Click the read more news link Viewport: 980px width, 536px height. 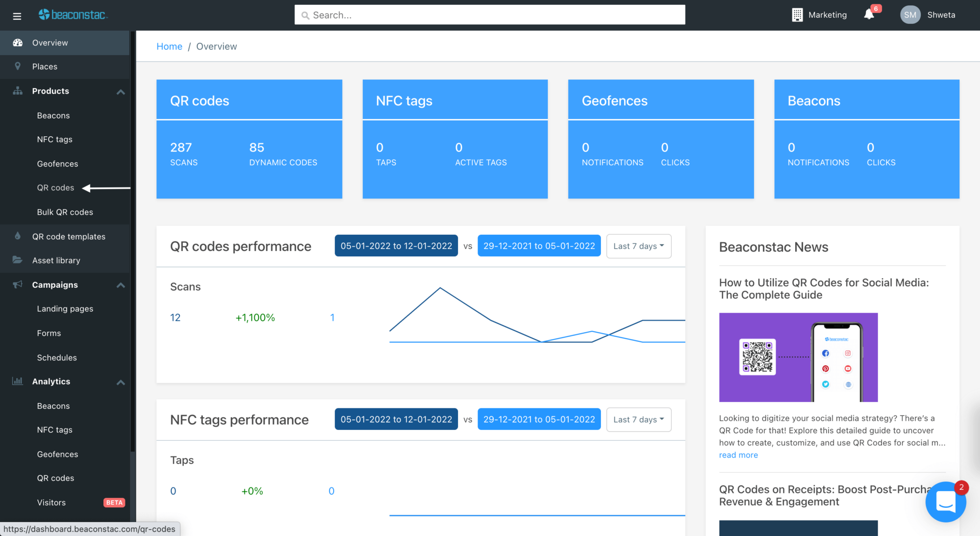pos(738,455)
